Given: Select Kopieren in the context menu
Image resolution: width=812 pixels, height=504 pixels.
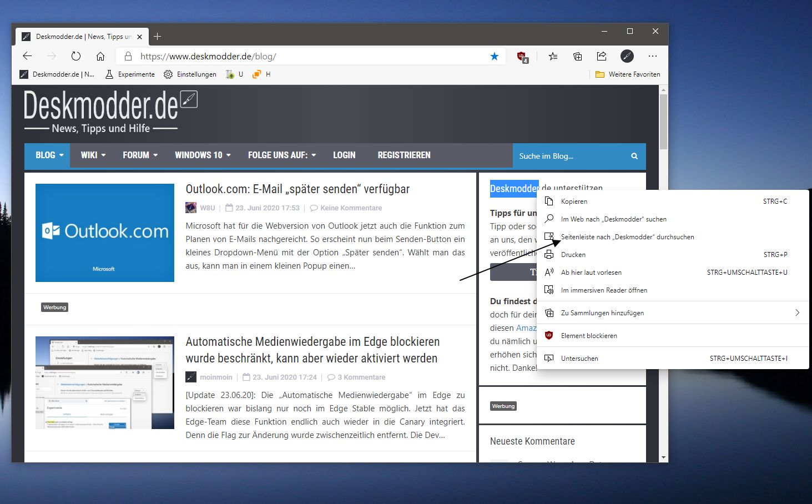Looking at the screenshot, I should pyautogui.click(x=673, y=201).
